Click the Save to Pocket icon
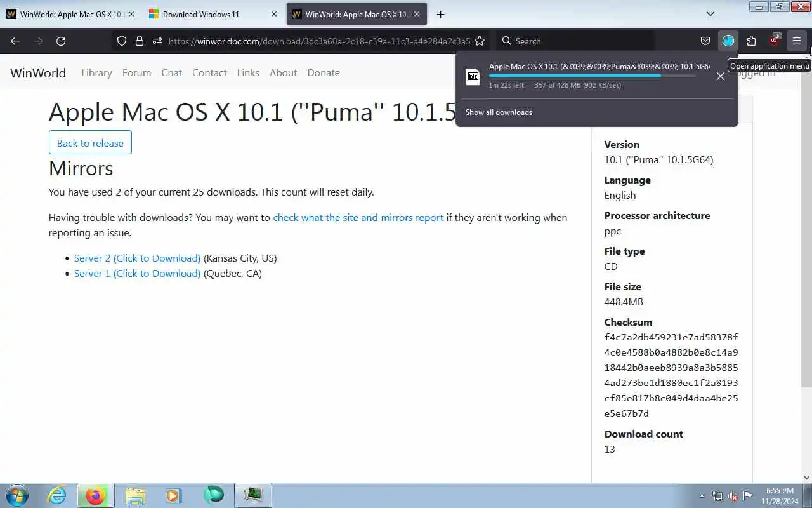The image size is (812, 508). pos(705,41)
